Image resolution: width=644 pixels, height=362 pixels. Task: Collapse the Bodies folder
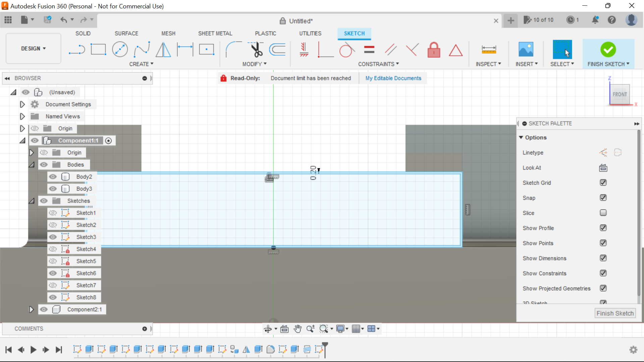click(32, 165)
